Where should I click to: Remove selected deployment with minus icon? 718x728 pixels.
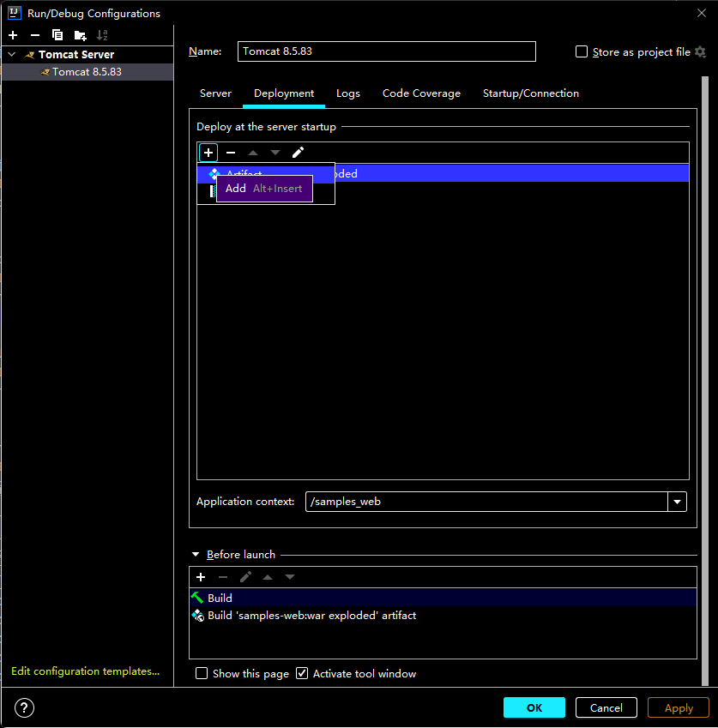tap(231, 153)
